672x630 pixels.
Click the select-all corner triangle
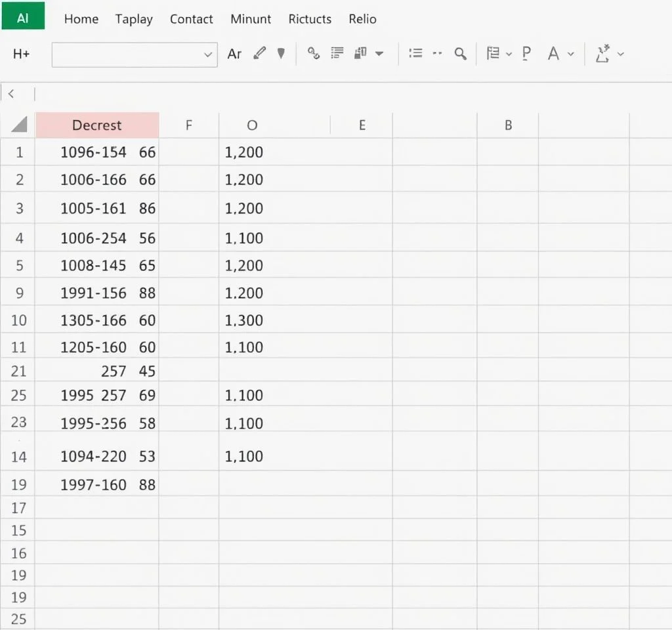point(19,125)
